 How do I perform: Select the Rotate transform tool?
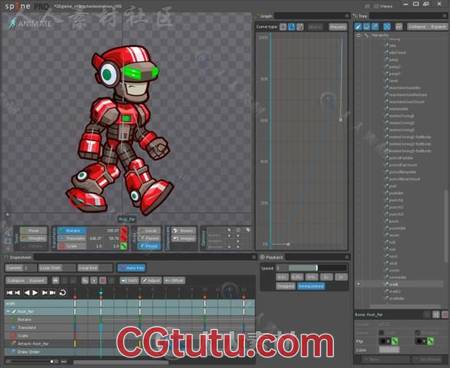[x=72, y=231]
